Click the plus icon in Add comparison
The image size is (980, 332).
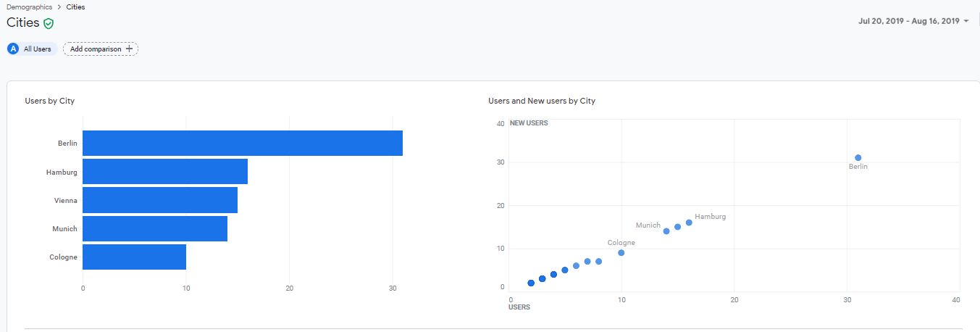coord(130,49)
